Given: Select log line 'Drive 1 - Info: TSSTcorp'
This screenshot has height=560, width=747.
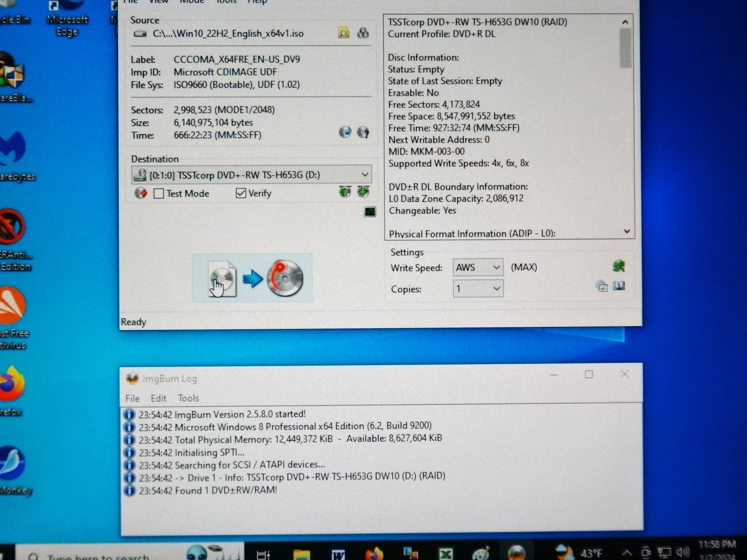Looking at the screenshot, I should 292,477.
